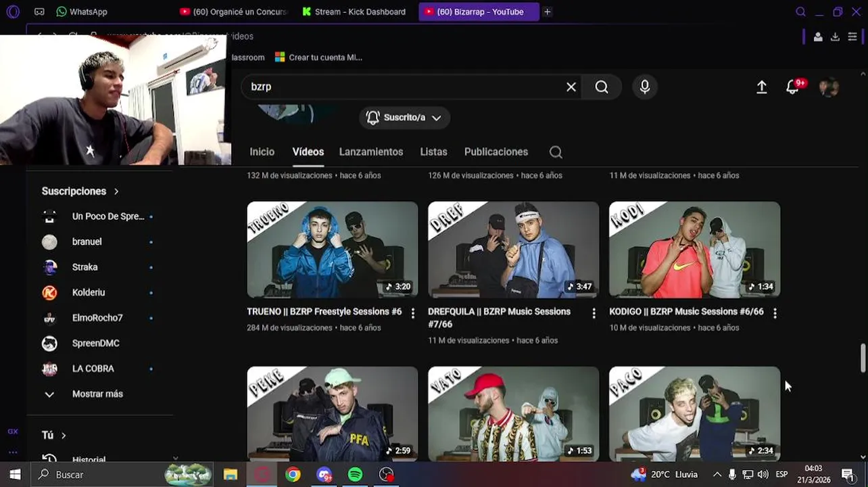Open Opera GX browser search icon
This screenshot has width=868, height=487.
800,11
